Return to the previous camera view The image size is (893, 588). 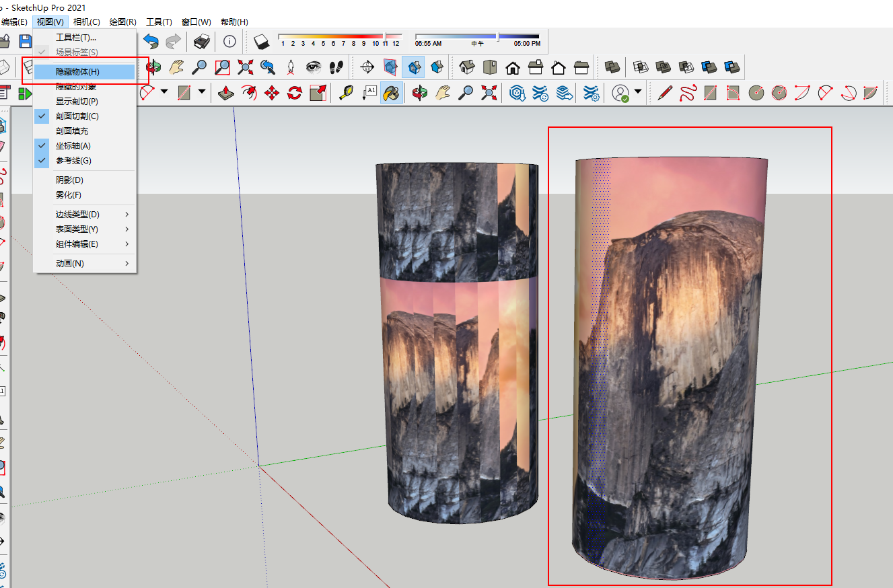click(x=268, y=67)
